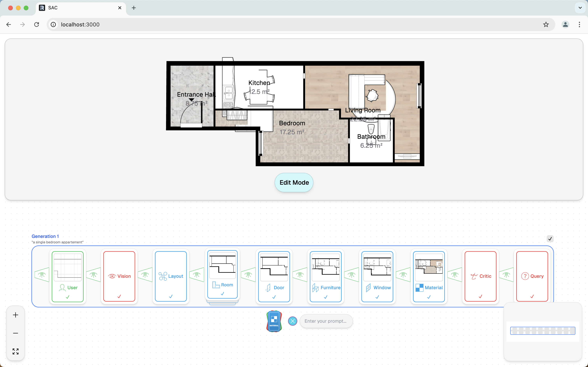Select the Layout agent card

coord(171,276)
